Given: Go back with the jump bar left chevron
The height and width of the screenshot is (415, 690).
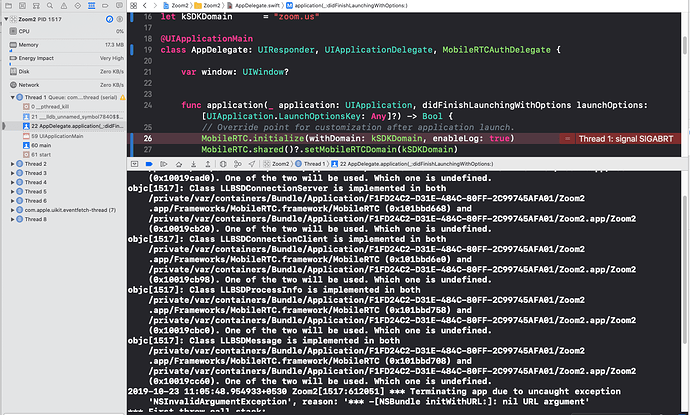Looking at the screenshot, I should 145,6.
